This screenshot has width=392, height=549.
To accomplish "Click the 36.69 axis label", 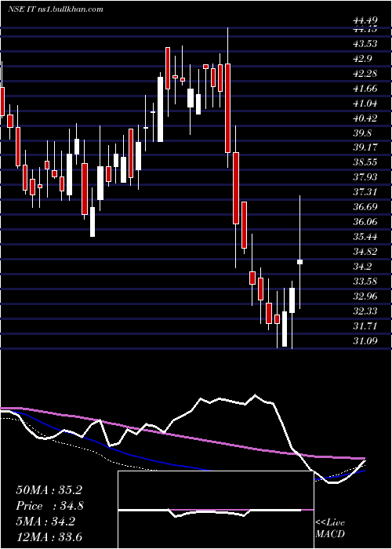I will (366, 207).
